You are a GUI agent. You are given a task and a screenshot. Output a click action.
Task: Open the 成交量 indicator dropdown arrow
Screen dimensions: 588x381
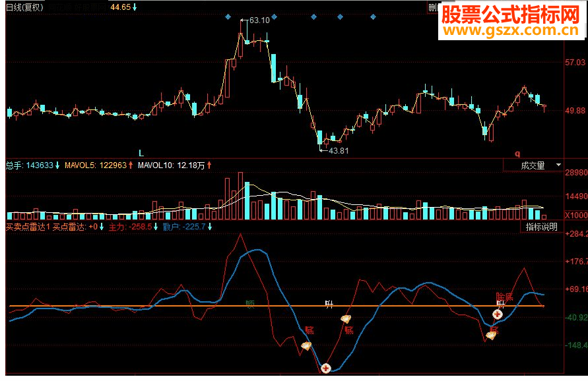558,165
